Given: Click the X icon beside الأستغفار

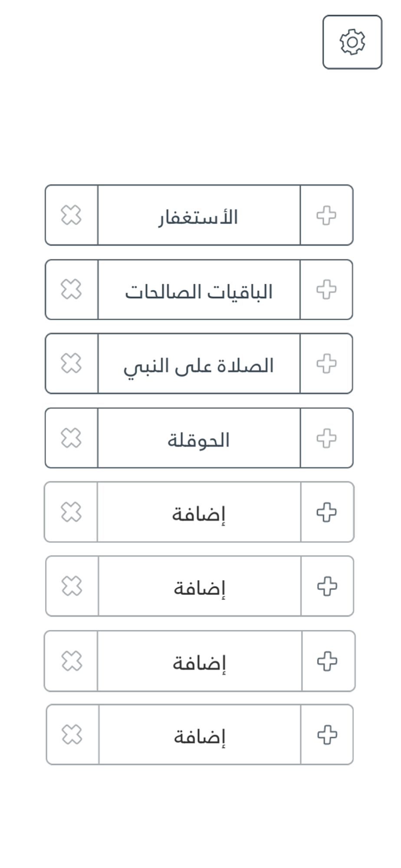Looking at the screenshot, I should pos(71,215).
